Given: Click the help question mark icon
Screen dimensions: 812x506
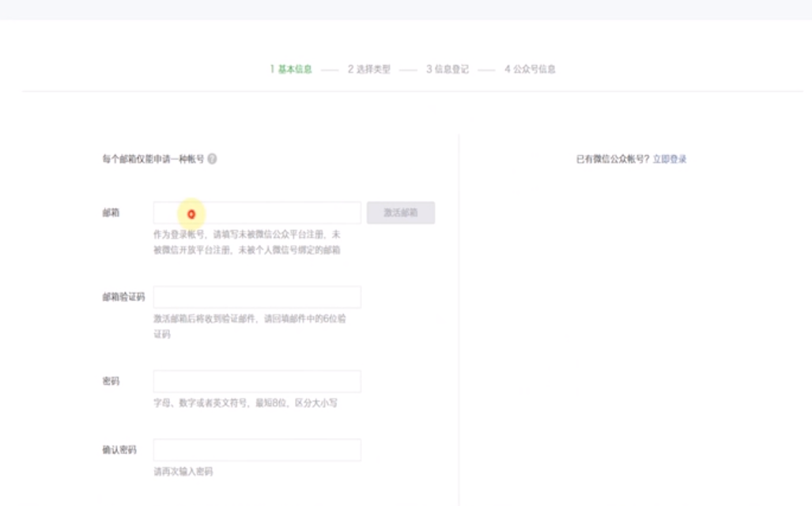Looking at the screenshot, I should [212, 159].
